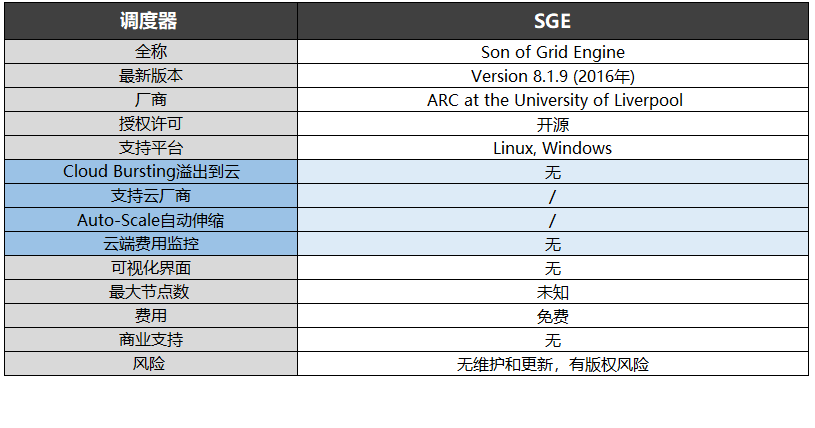
Task: Select the Cloud Bursting溢出到云 cell
Action: pos(150,172)
